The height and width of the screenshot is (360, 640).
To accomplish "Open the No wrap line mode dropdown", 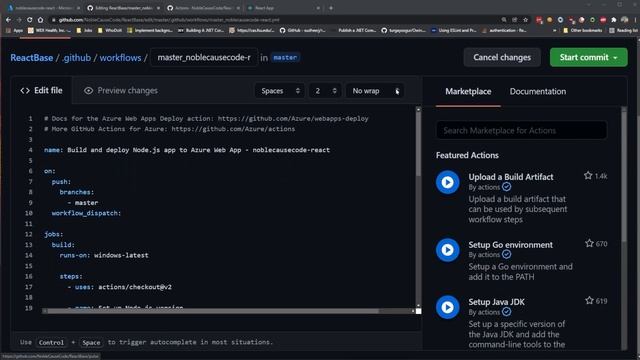I will 375,91.
